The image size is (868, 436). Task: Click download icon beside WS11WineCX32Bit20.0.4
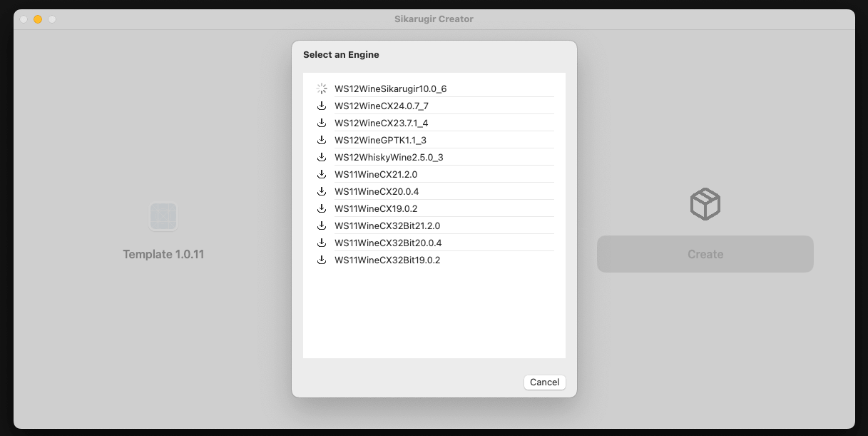point(322,243)
